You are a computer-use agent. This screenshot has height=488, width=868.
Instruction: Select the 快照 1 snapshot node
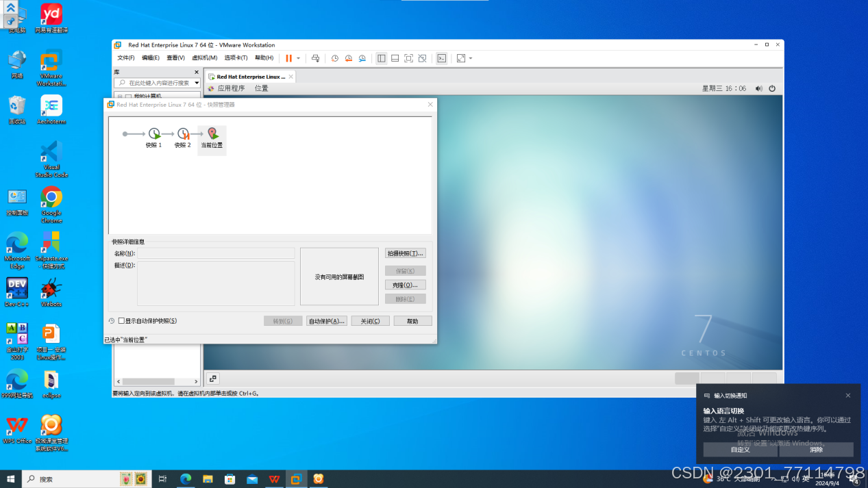[154, 138]
